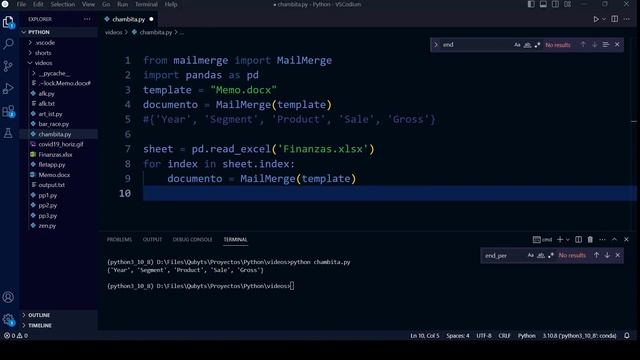The image size is (640, 360).
Task: Run the Python file with play button
Action: click(x=596, y=19)
